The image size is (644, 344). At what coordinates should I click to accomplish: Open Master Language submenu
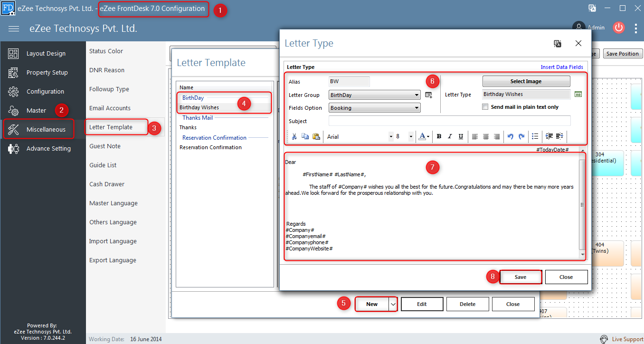[x=114, y=203]
